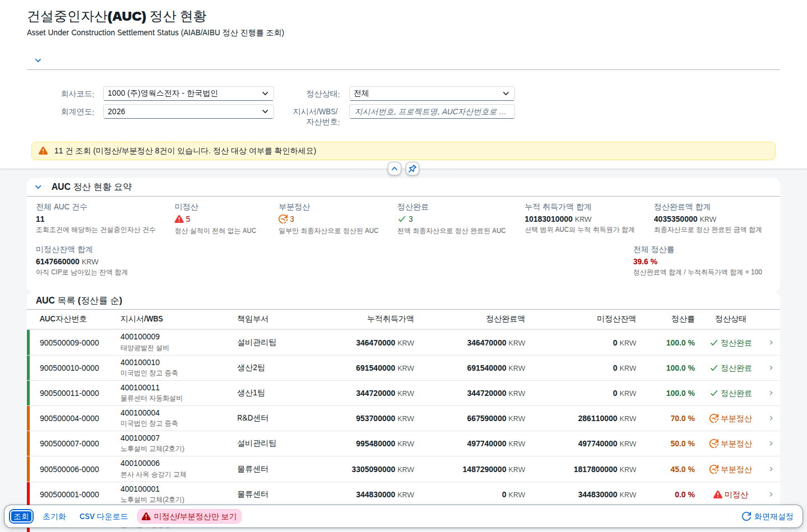Click 부분정산 status icon in row 900500004-0000
Viewport: 807px width, 532px height.
(x=714, y=418)
